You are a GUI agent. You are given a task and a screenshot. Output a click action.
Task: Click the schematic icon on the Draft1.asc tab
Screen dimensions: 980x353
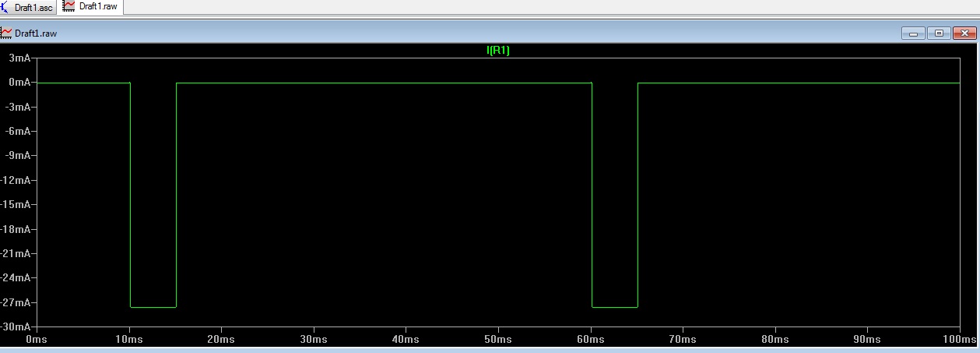coord(6,7)
